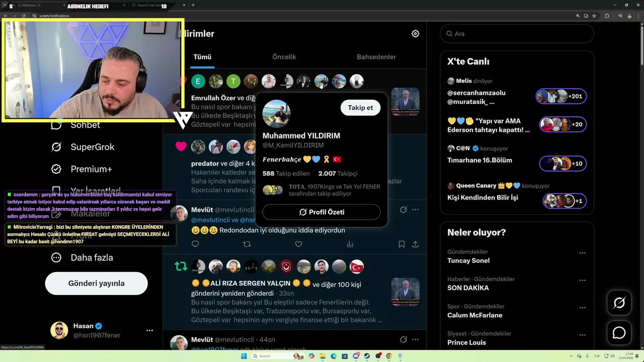Click the +201 listeners pill
Screen dimensions: 644x362
click(x=561, y=96)
